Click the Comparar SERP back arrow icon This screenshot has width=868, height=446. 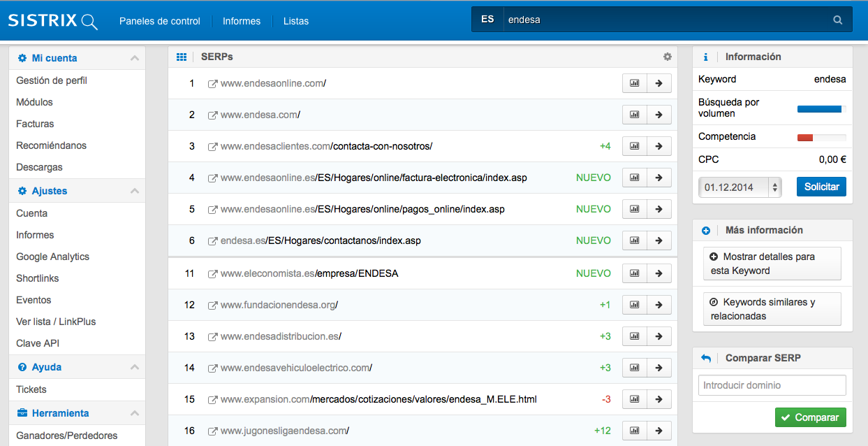pyautogui.click(x=706, y=358)
